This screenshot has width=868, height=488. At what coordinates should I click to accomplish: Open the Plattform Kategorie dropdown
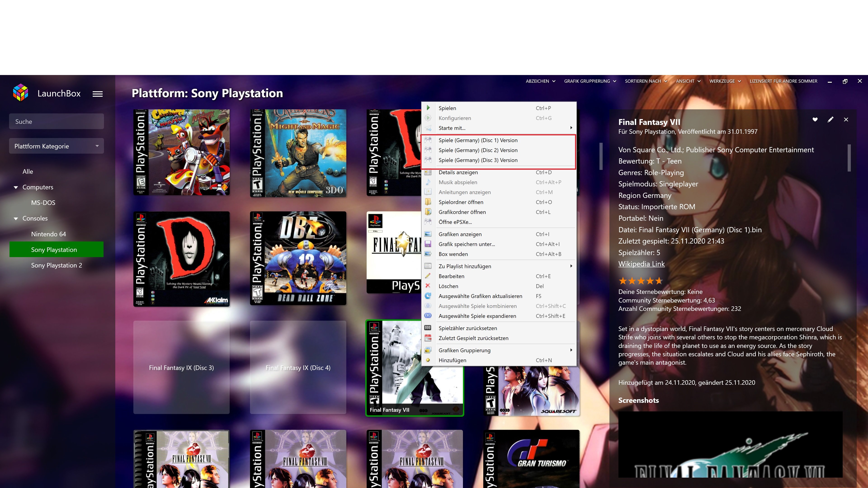pos(57,146)
